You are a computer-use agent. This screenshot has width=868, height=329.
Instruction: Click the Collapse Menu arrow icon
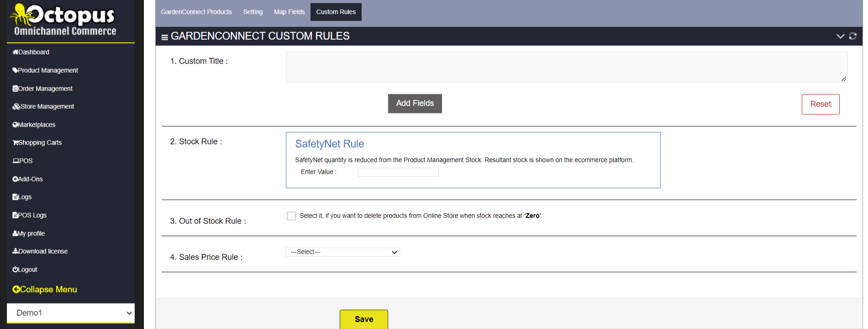[16, 289]
